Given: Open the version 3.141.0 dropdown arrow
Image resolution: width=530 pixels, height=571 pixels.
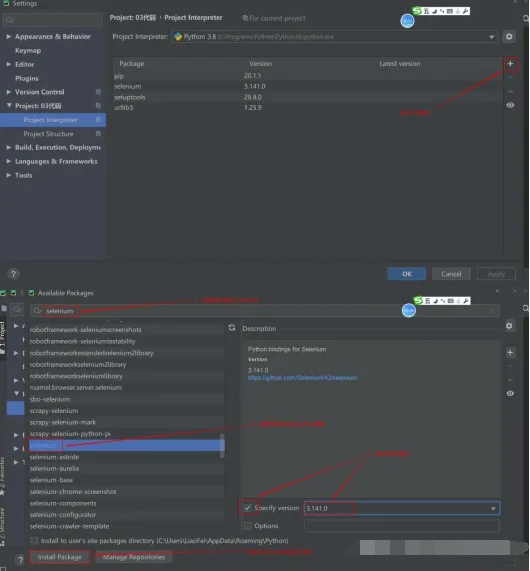Looking at the screenshot, I should pos(493,508).
